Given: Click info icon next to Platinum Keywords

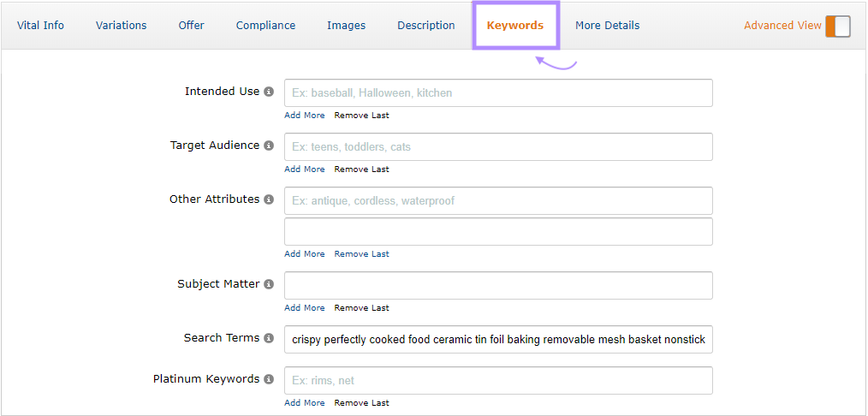Looking at the screenshot, I should pos(269,379).
